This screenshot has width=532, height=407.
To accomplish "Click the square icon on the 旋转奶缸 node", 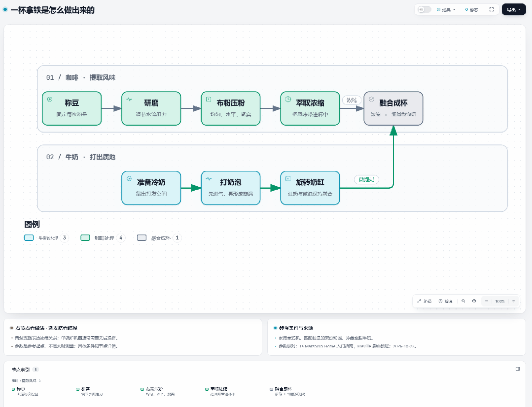I will (x=288, y=179).
